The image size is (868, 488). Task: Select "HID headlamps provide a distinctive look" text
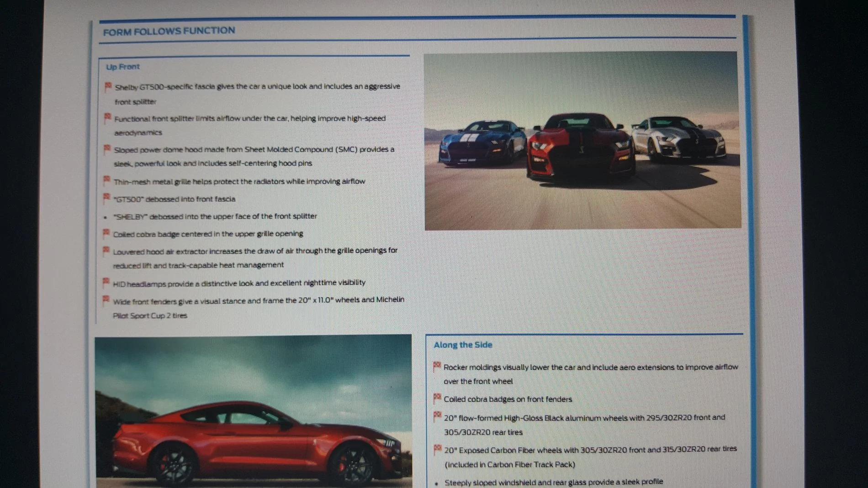point(183,283)
